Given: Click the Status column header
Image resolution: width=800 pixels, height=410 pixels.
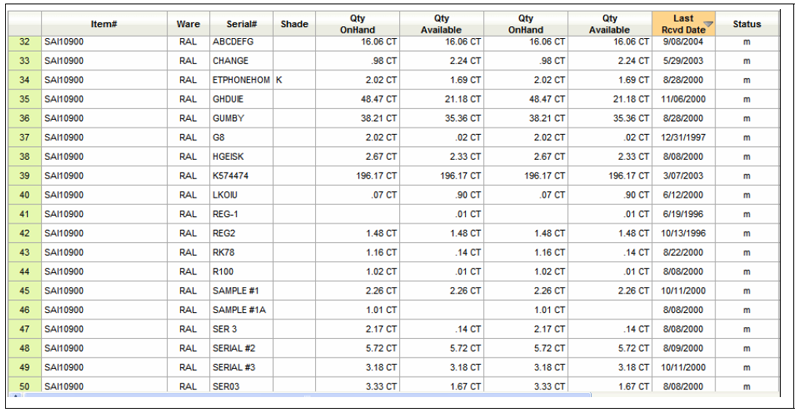Looking at the screenshot, I should [747, 24].
